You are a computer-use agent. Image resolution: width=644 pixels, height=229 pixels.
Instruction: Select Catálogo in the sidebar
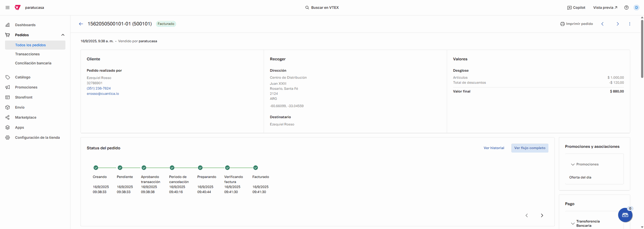click(x=22, y=77)
